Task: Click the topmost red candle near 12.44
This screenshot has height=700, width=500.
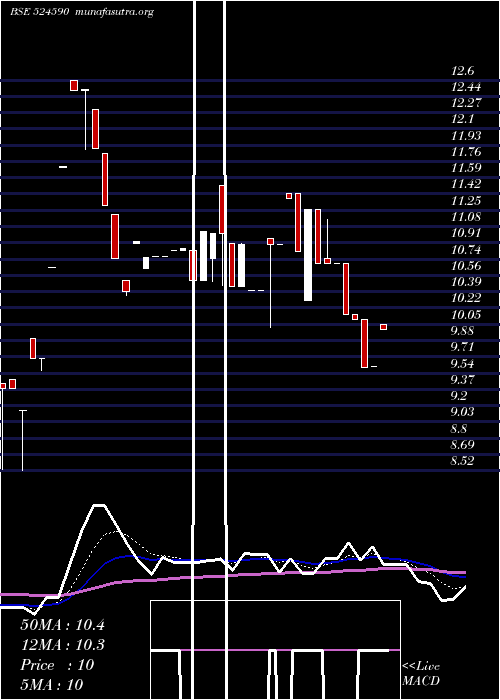Action: pos(74,85)
